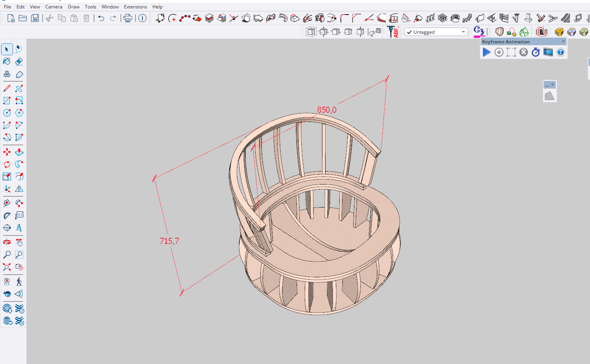Click the ABF drill toolbar icon
Screen dimensions: 590x364
[x=393, y=32]
